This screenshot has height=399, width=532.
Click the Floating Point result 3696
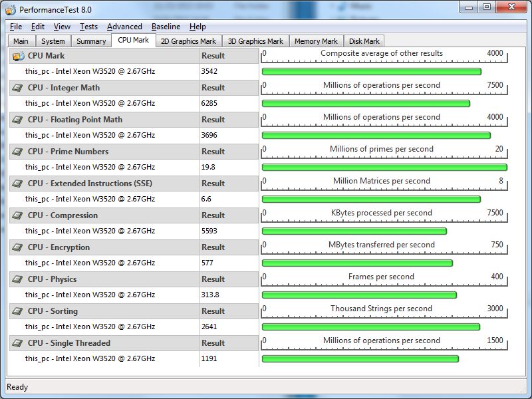point(209,135)
